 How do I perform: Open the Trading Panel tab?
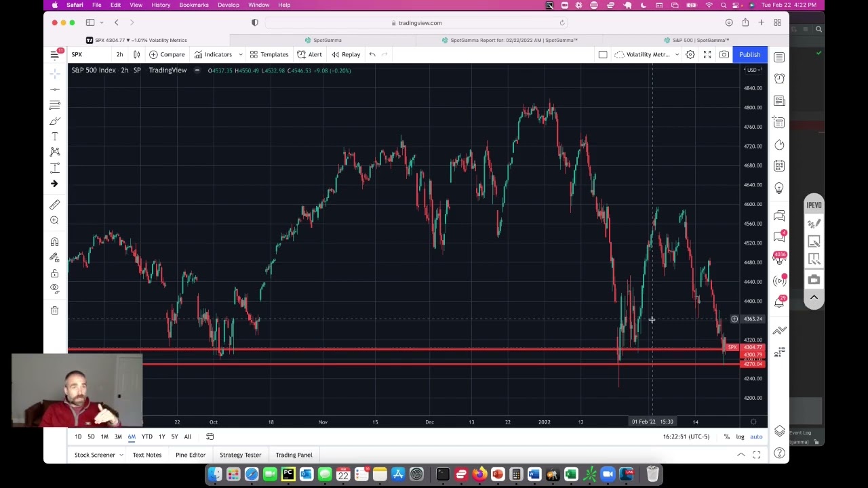294,455
